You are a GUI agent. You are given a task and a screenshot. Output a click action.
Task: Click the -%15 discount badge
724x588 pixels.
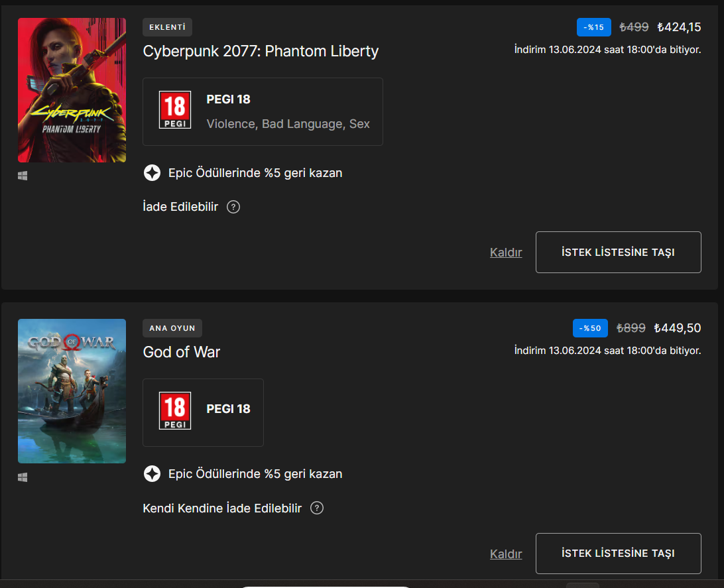click(594, 27)
